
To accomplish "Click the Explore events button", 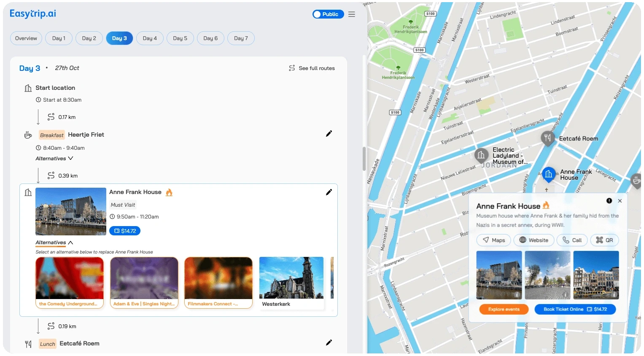I will [504, 309].
